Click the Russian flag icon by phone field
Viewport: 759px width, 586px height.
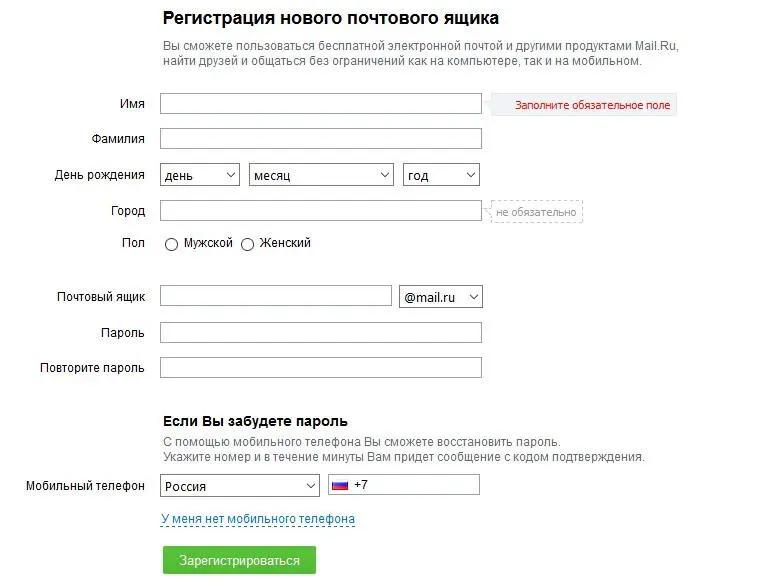pyautogui.click(x=339, y=485)
